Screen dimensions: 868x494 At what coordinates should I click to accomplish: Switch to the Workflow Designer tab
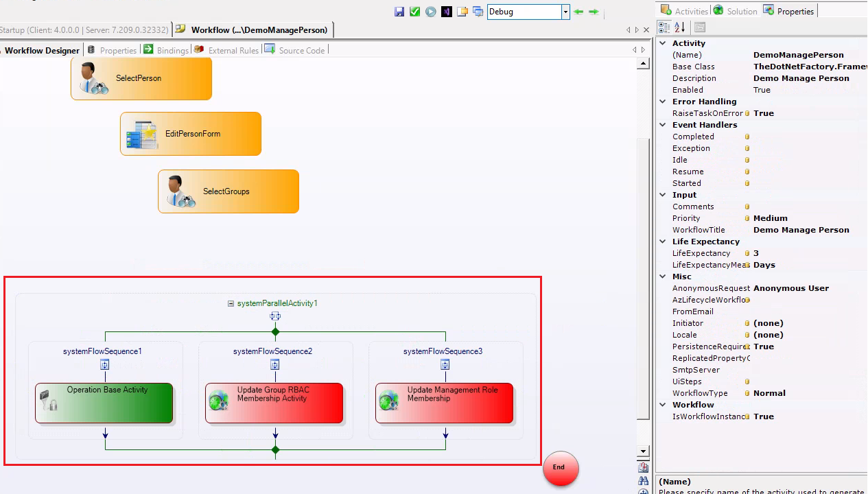(41, 50)
